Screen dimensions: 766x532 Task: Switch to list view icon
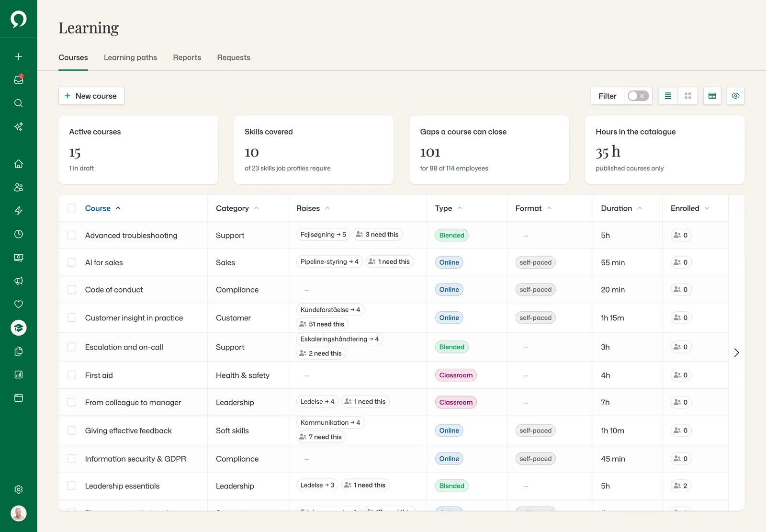pos(668,96)
